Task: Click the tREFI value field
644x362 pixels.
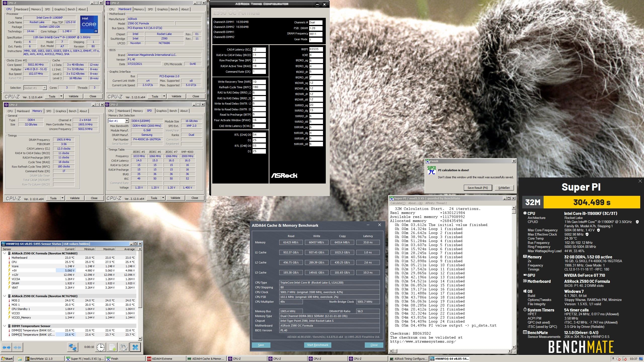Action: 316,49
